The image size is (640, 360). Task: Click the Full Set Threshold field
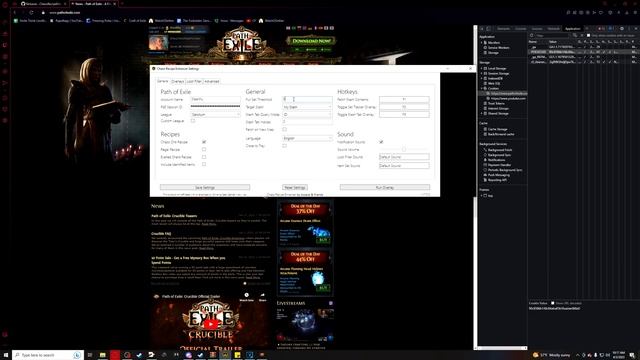(307, 99)
